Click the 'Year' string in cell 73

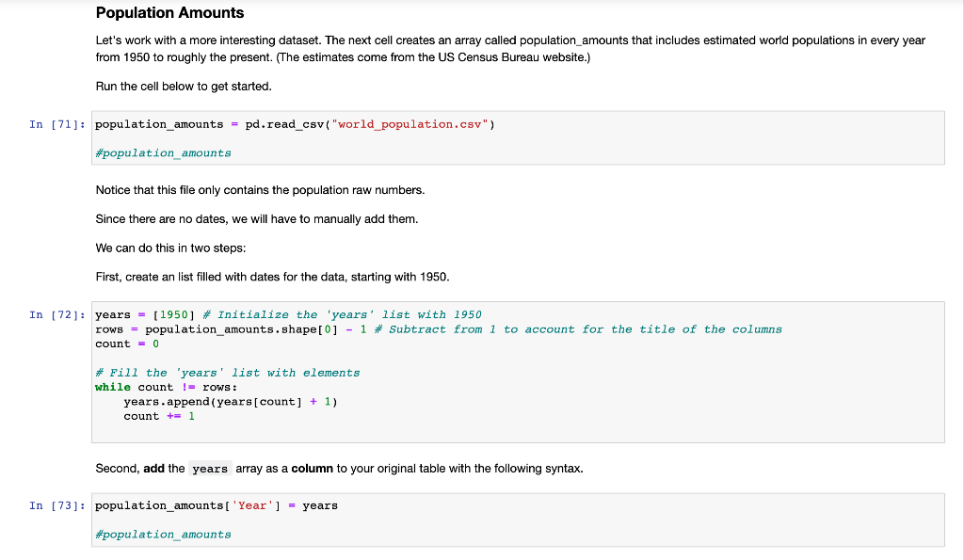coord(252,506)
